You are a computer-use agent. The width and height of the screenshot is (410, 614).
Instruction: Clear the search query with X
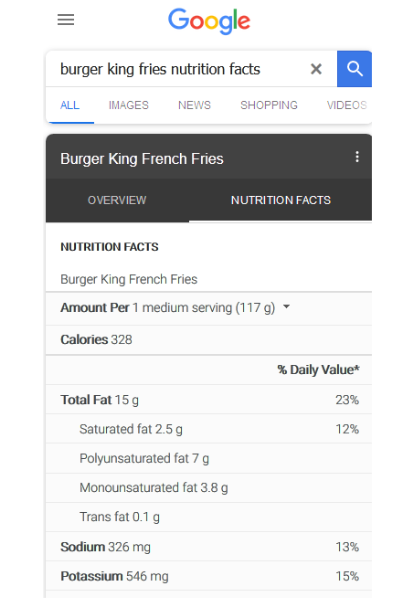click(x=316, y=69)
